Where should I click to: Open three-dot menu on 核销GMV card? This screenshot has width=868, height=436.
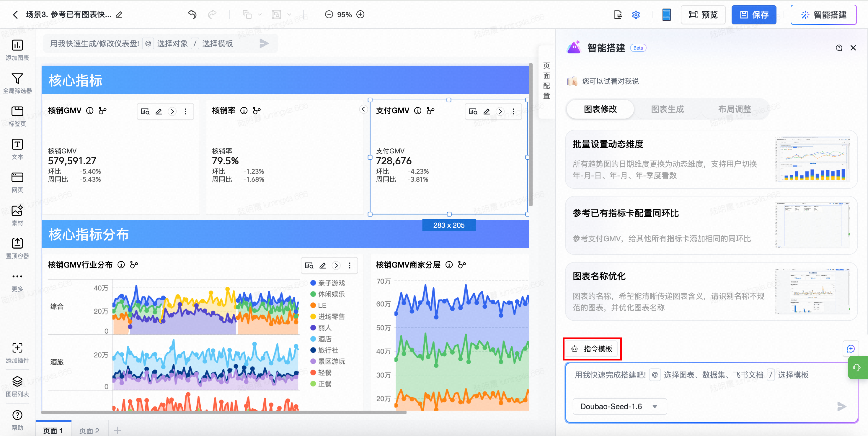pos(186,112)
